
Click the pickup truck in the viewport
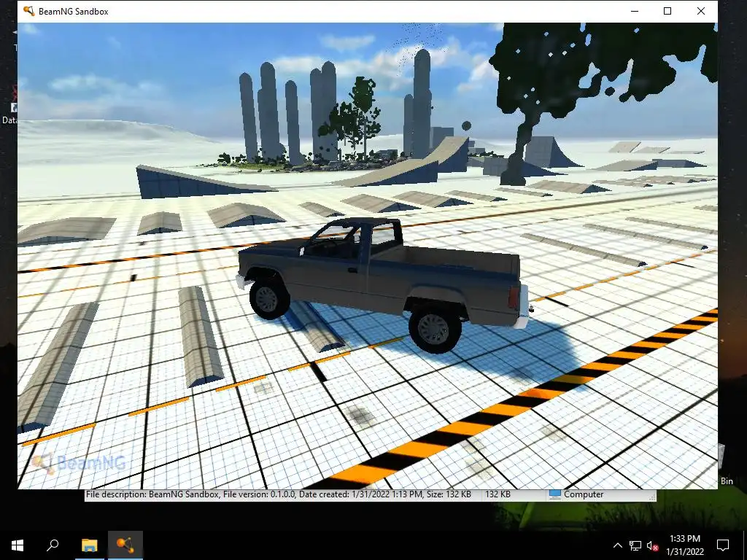[384, 285]
